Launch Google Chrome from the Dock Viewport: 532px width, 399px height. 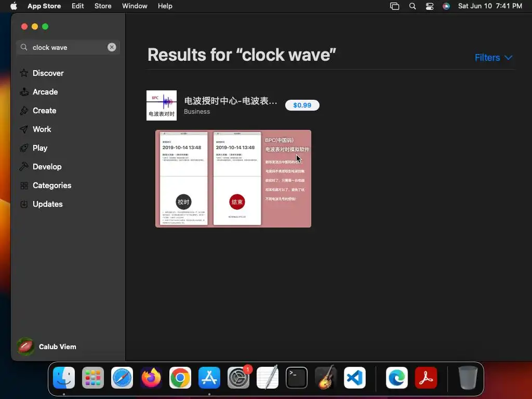pyautogui.click(x=180, y=378)
